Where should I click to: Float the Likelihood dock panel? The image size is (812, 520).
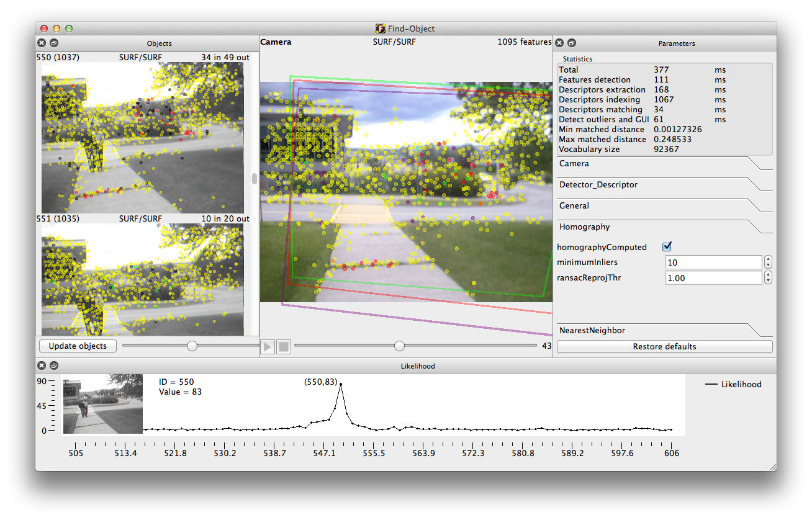[54, 365]
